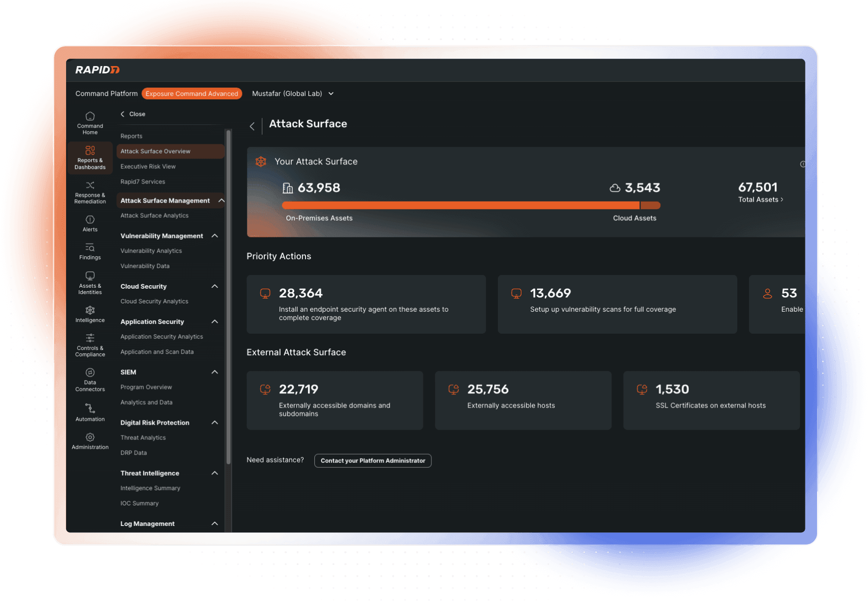The image size is (868, 615).
Task: Collapse the SIEM group
Action: pos(214,372)
